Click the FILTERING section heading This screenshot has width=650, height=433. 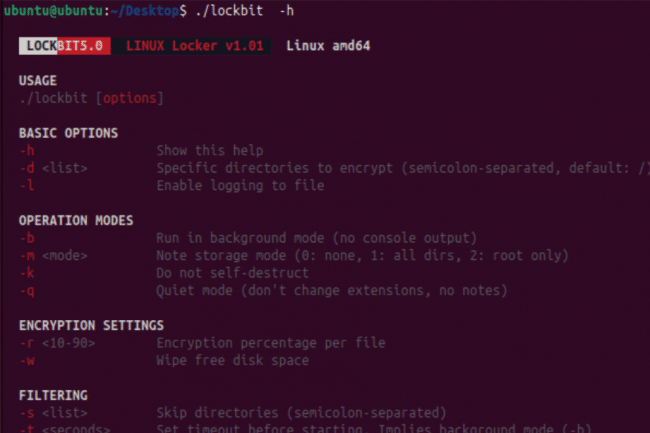point(53,395)
